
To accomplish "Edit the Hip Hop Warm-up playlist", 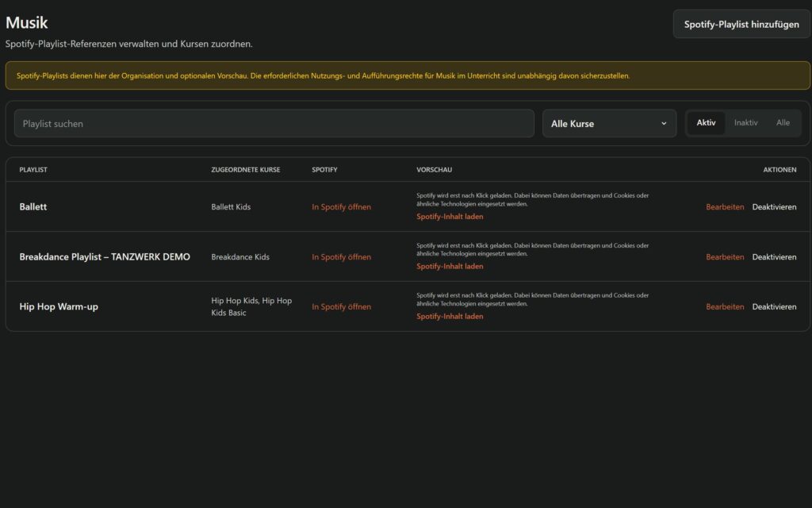I will coord(725,306).
